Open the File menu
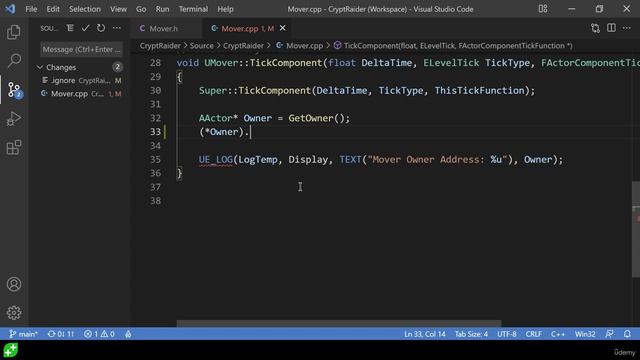Viewport: 640px width, 360px height. pyautogui.click(x=31, y=9)
